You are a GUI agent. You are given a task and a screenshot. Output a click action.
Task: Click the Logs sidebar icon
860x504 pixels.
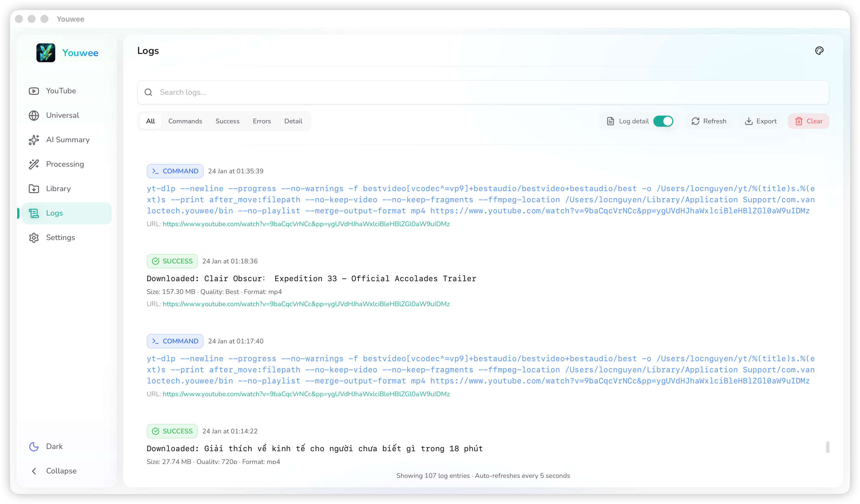tap(34, 213)
